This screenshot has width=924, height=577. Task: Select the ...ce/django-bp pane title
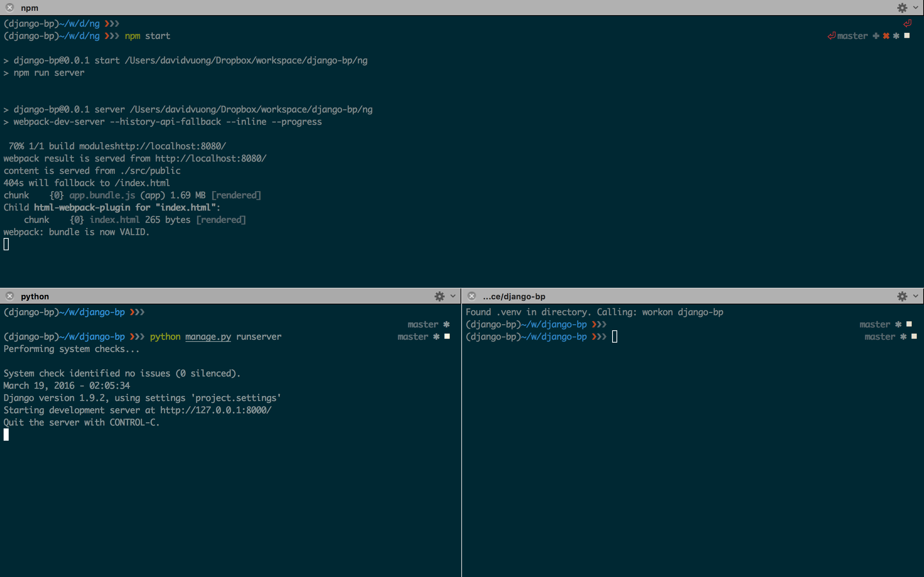click(x=514, y=296)
